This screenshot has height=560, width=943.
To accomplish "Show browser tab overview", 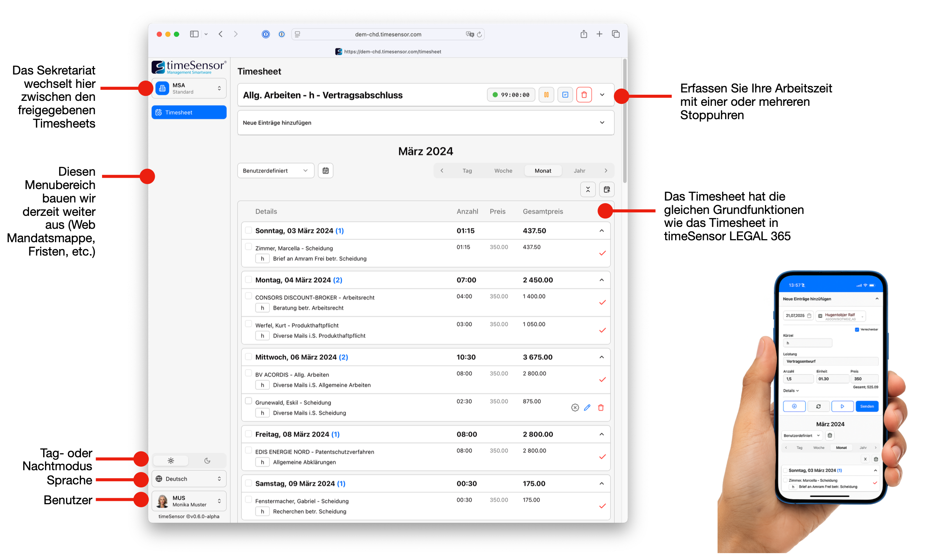I will [x=616, y=34].
